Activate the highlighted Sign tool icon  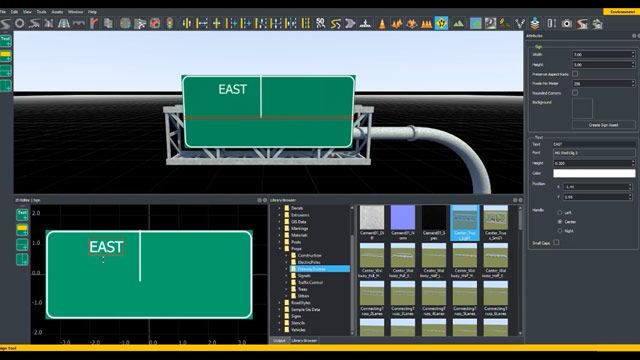tap(441, 23)
